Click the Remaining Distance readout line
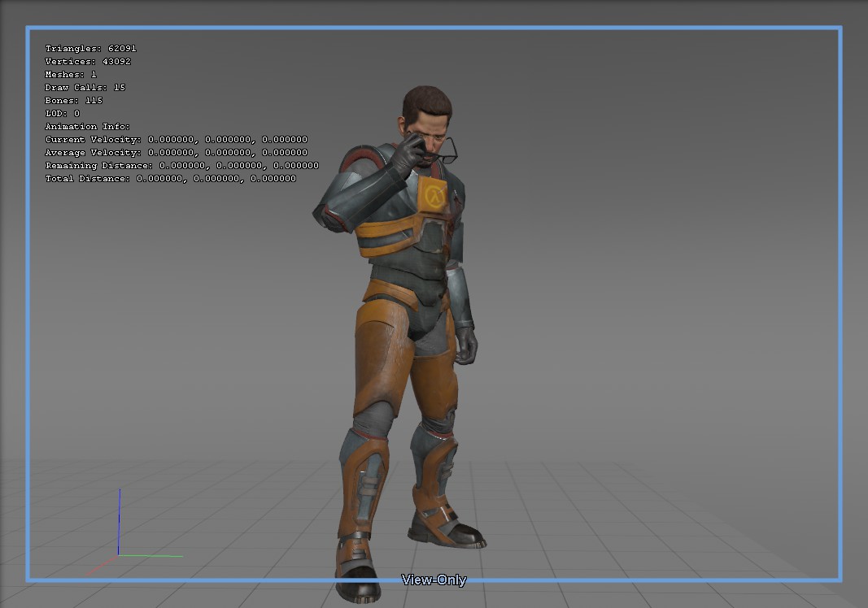The height and width of the screenshot is (608, 868). (x=182, y=166)
